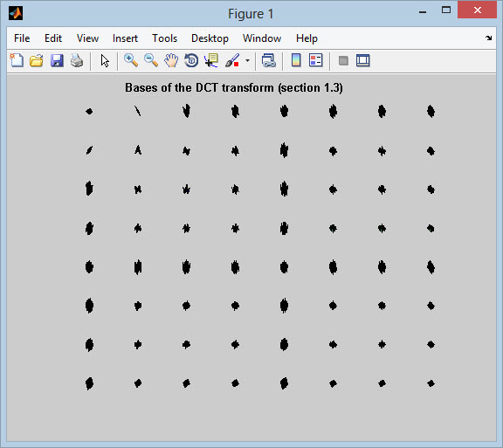Toggle the Rotate 3D tool
This screenshot has width=503, height=448.
pyautogui.click(x=191, y=60)
